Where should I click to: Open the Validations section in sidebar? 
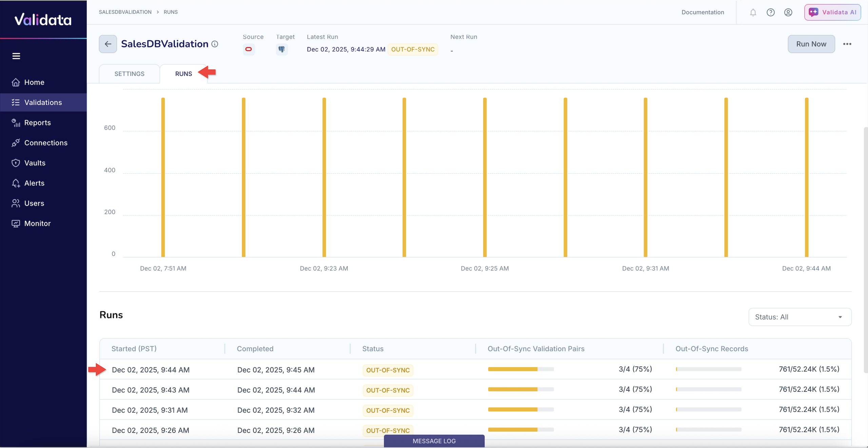(43, 102)
